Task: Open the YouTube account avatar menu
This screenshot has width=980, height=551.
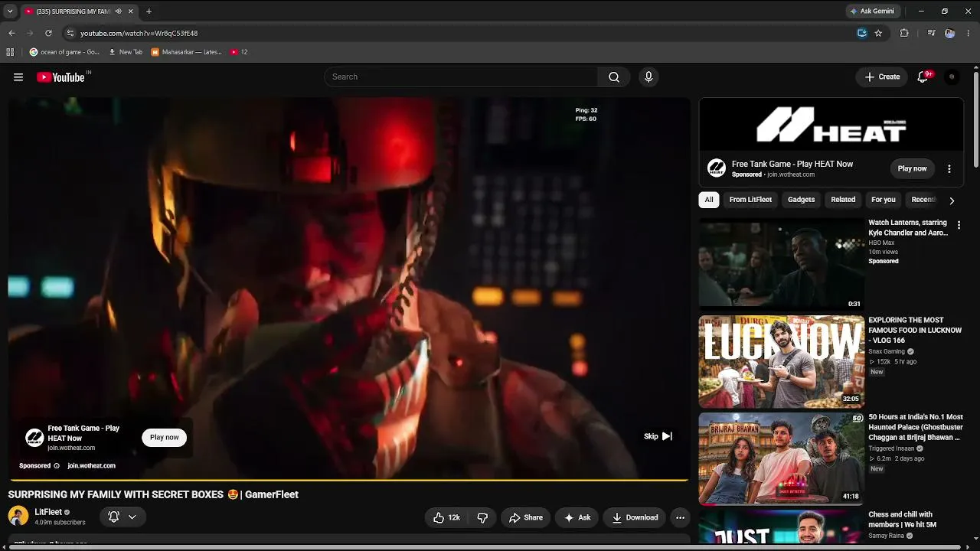Action: 952,77
